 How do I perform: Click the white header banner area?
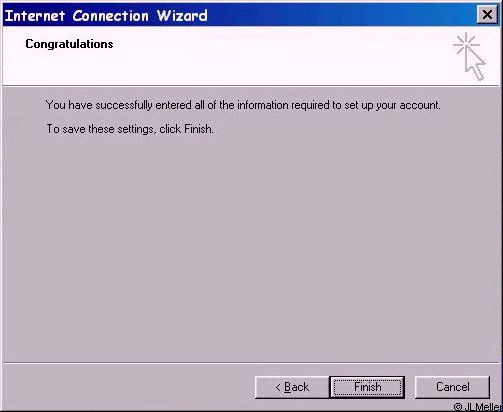point(251,56)
